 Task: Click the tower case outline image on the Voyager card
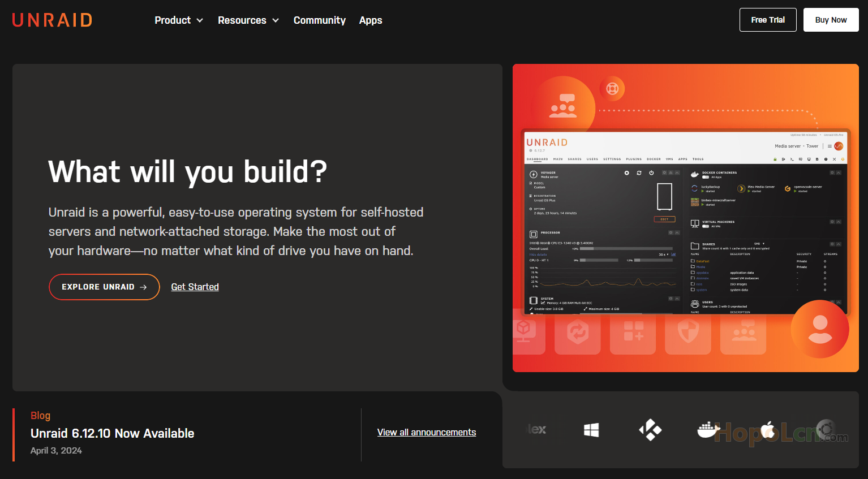tap(665, 197)
